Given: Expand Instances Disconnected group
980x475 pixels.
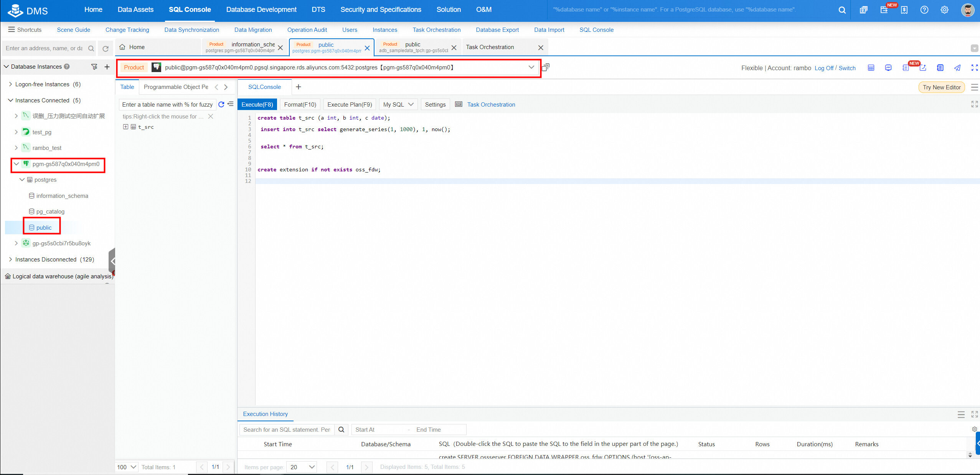Looking at the screenshot, I should pos(10,260).
